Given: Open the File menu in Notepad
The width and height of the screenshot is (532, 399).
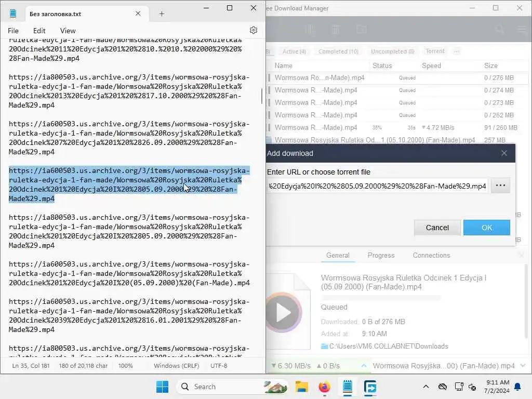Looking at the screenshot, I should [x=13, y=31].
